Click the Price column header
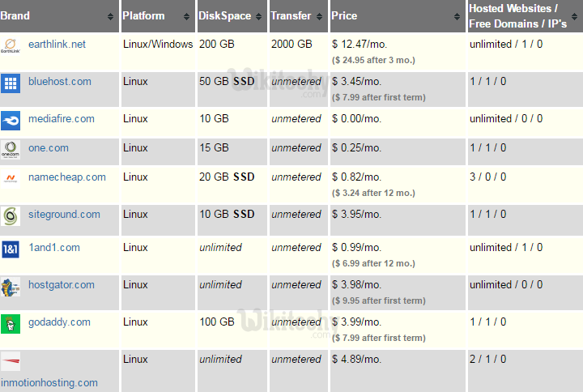The width and height of the screenshot is (583, 392). [346, 16]
